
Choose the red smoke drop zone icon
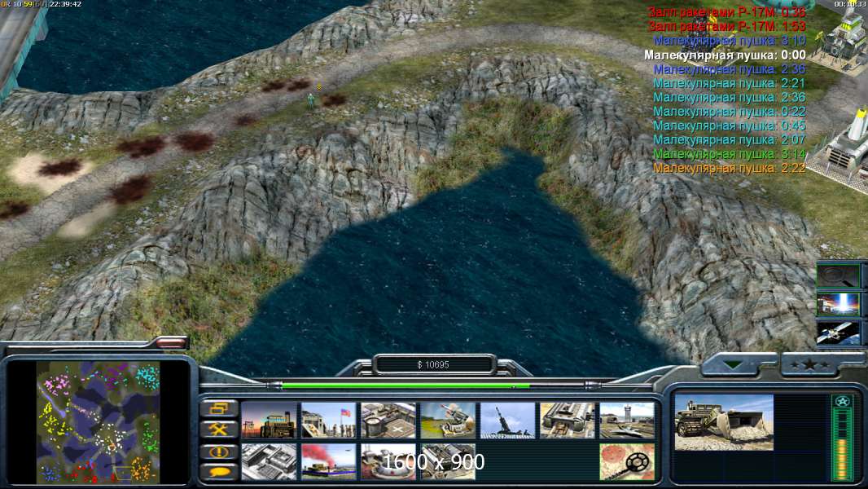click(329, 461)
